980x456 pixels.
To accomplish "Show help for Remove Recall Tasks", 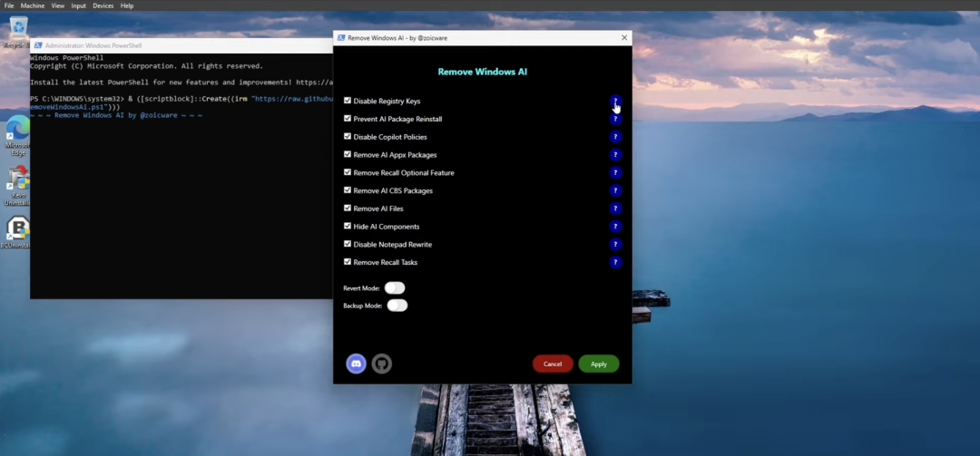I will coord(615,262).
